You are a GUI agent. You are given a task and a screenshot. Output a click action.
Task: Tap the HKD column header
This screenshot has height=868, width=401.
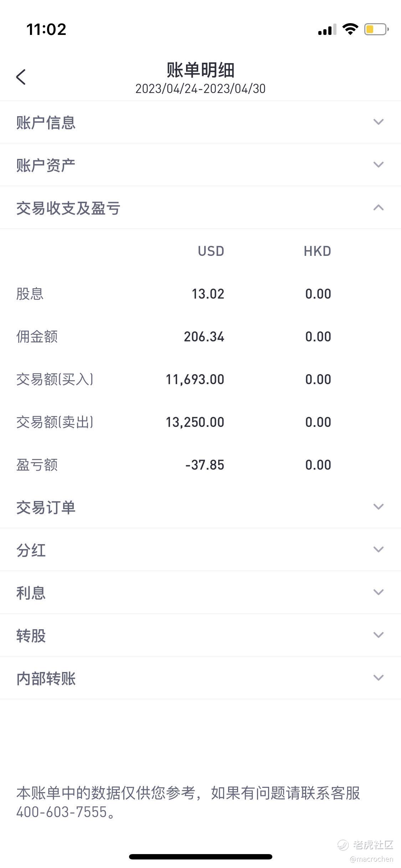tap(317, 251)
